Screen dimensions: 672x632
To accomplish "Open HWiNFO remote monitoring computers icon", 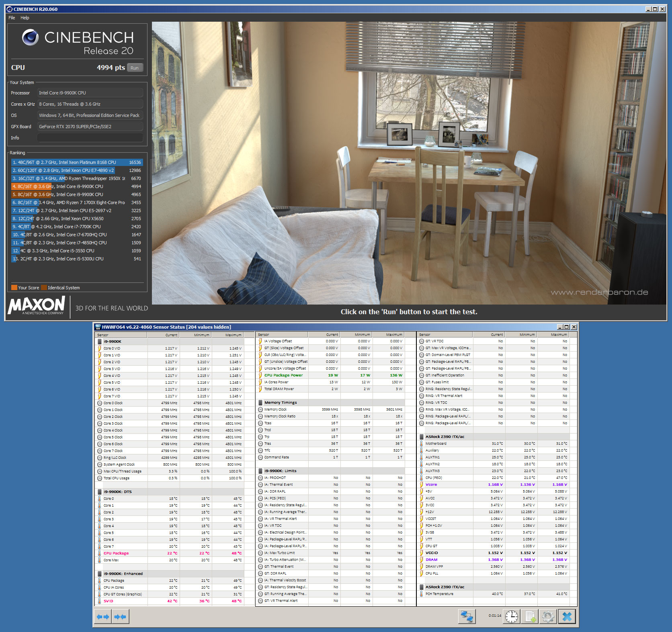I will (x=467, y=616).
